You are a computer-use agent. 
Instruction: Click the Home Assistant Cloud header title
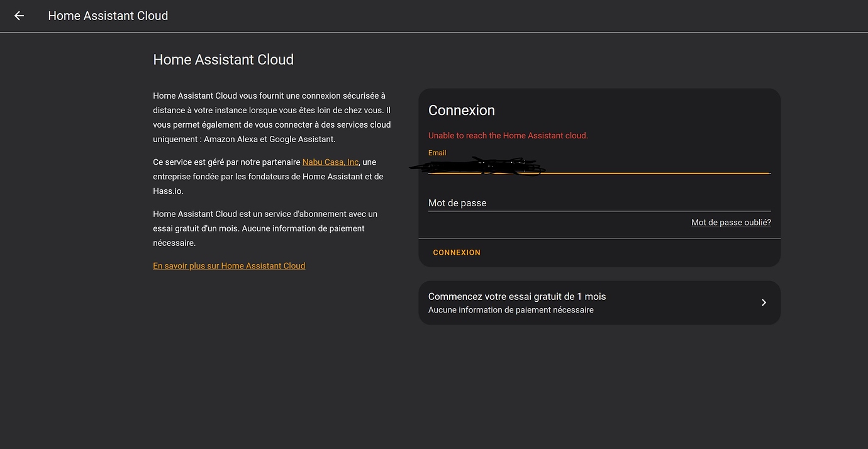tap(108, 15)
